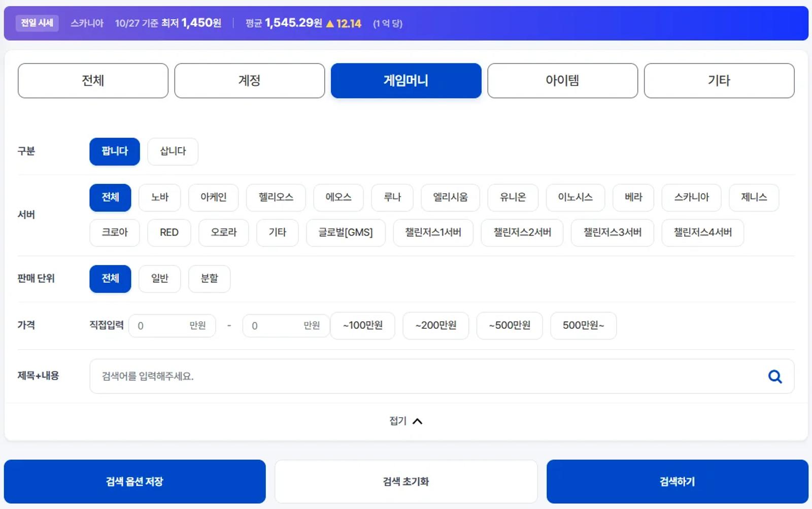Collapse filters with the 접기 chevron
The height and width of the screenshot is (509, 812).
click(405, 421)
